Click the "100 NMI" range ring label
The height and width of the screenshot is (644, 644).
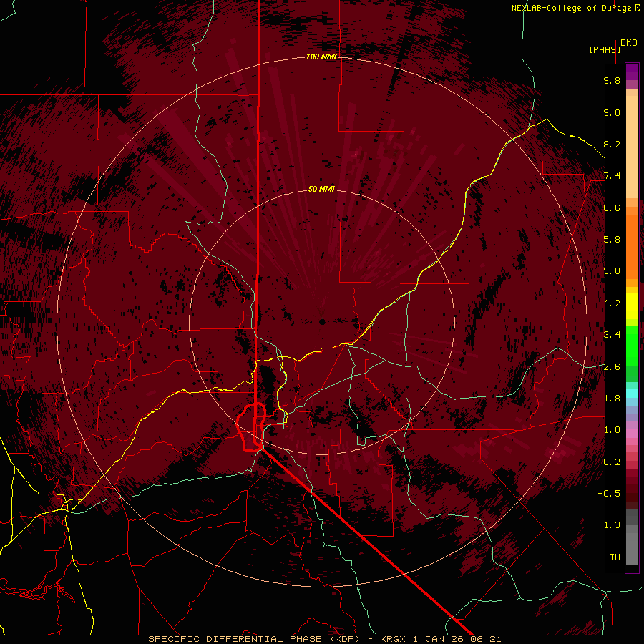[x=321, y=57]
